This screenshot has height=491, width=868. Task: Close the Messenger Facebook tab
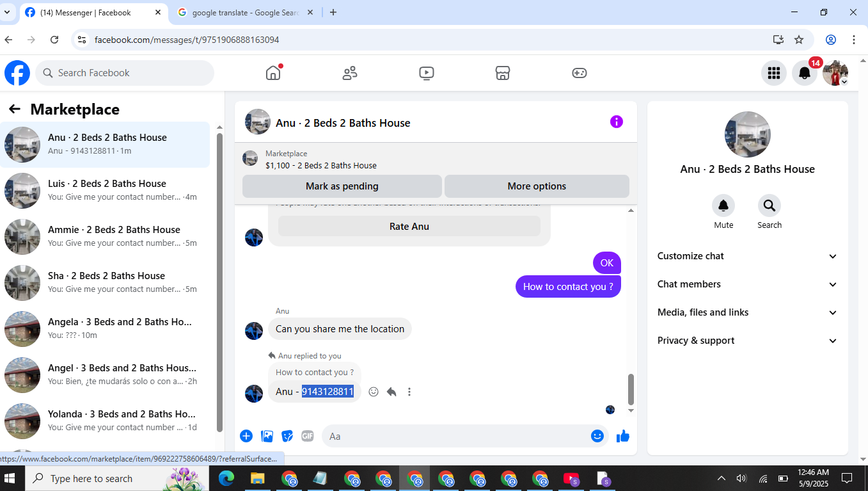point(158,13)
